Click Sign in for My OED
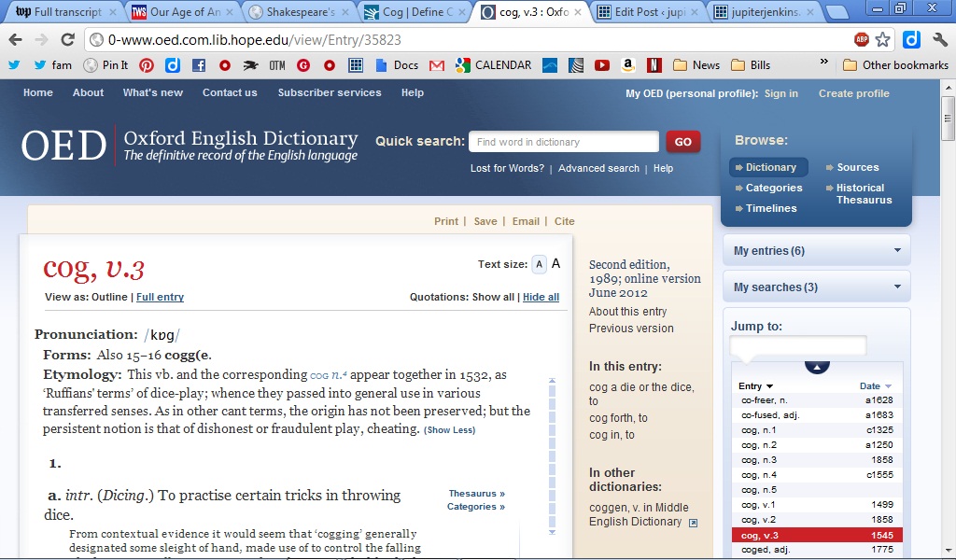 [x=781, y=93]
